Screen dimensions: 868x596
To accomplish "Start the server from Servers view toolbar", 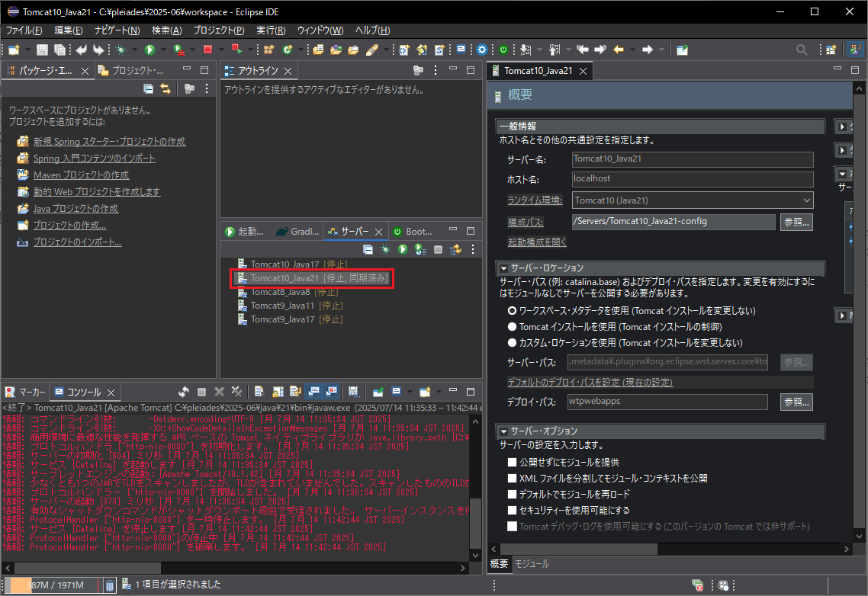I will 402,249.
